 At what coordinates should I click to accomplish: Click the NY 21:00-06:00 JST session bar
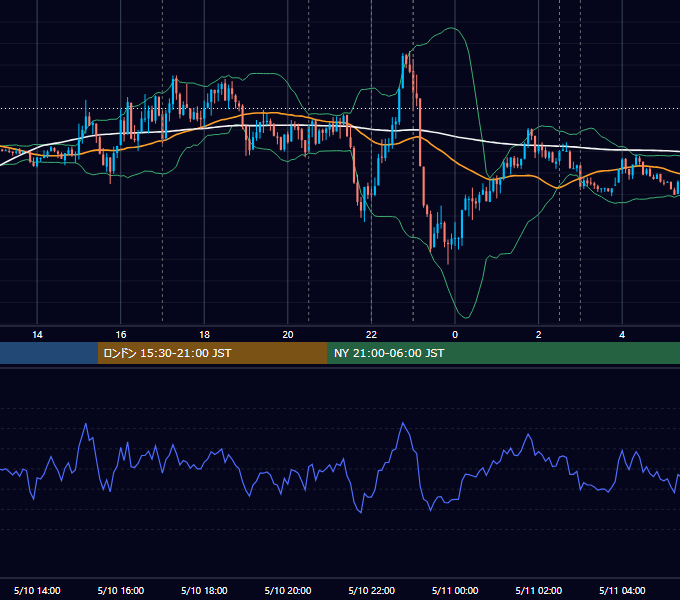(x=503, y=353)
